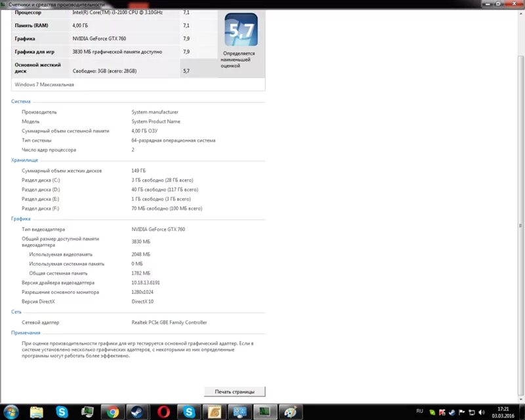Image resolution: width=525 pixels, height=420 pixels.
Task: Open Skype icon next to File Explorer
Action: [62, 412]
